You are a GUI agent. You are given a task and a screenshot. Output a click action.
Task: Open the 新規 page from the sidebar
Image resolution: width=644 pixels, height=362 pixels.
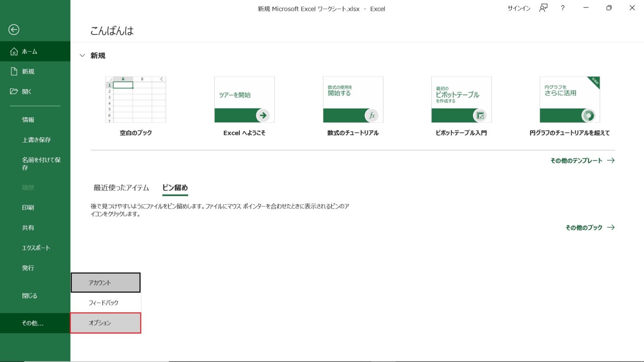(x=28, y=71)
